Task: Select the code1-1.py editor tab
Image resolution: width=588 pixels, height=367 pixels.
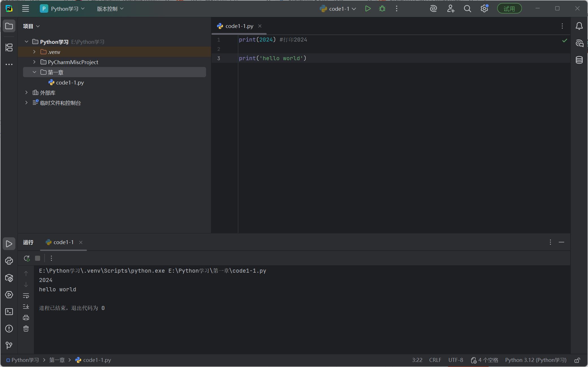Action: coord(239,26)
